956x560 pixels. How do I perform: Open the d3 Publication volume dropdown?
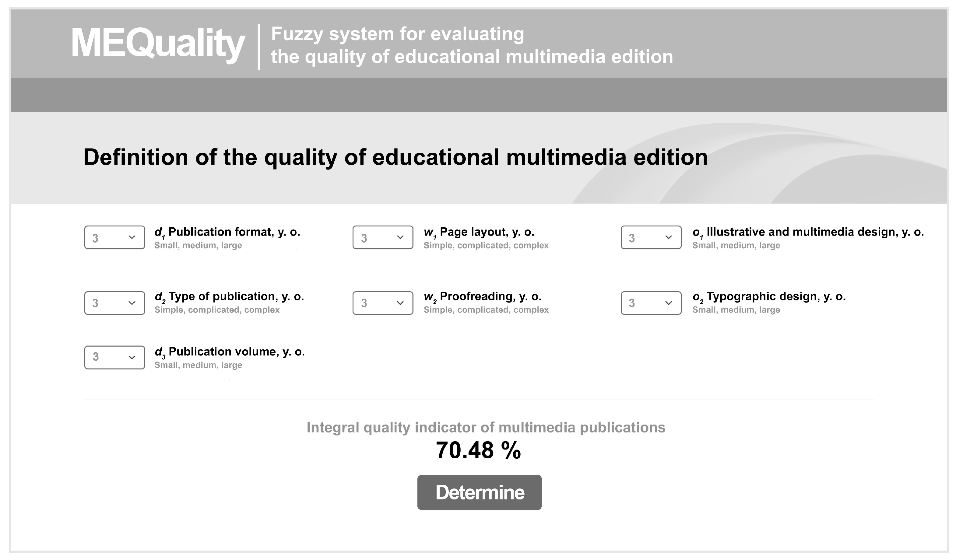114,358
